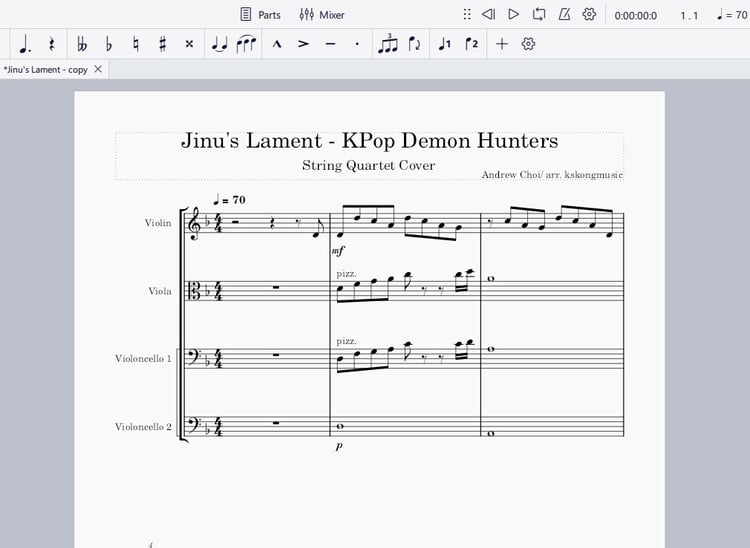Click the tempo 70 indicator
Screen dimensions: 750x548
point(732,15)
